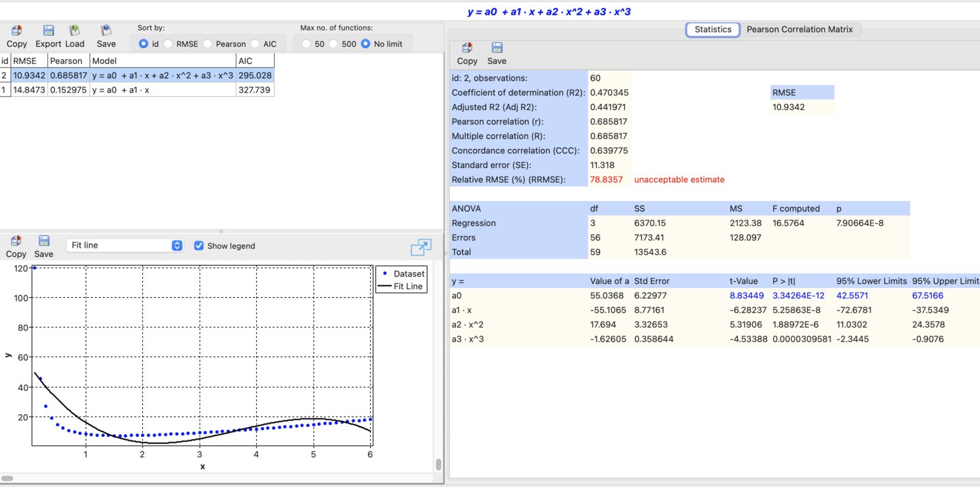980x487 pixels.
Task: Open the plot in a larger window
Action: coord(421,248)
